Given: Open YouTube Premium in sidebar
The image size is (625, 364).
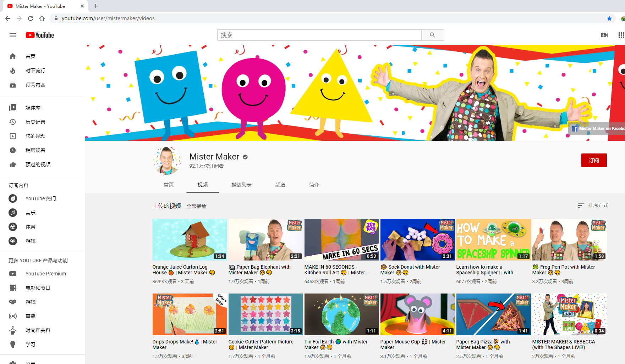Looking at the screenshot, I should point(43,274).
